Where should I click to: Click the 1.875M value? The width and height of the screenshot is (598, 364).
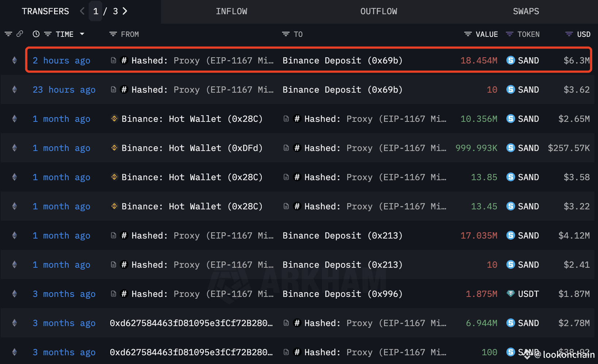pos(481,294)
